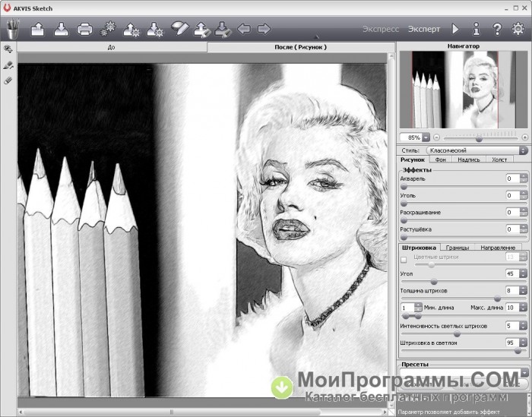Adjust the Угол value 45 stepper
Viewport: 532px width, 417px height.
524,273
